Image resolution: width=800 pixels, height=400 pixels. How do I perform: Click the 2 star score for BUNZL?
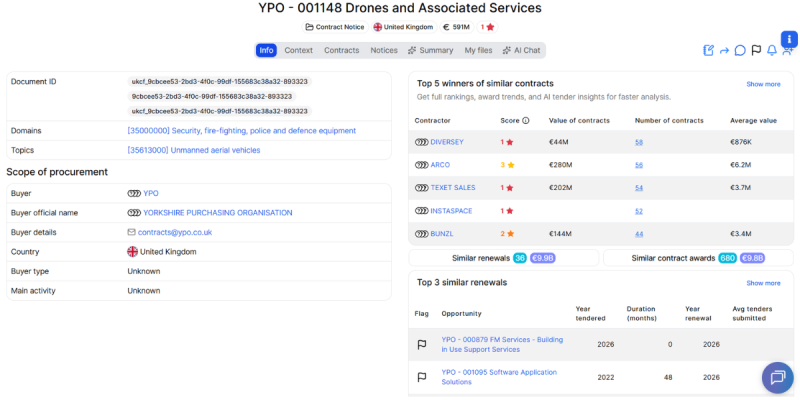pyautogui.click(x=507, y=234)
